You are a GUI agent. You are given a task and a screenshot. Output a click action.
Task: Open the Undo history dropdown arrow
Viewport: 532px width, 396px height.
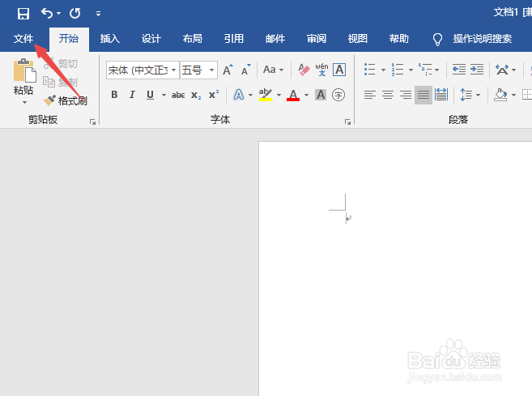[x=58, y=14]
